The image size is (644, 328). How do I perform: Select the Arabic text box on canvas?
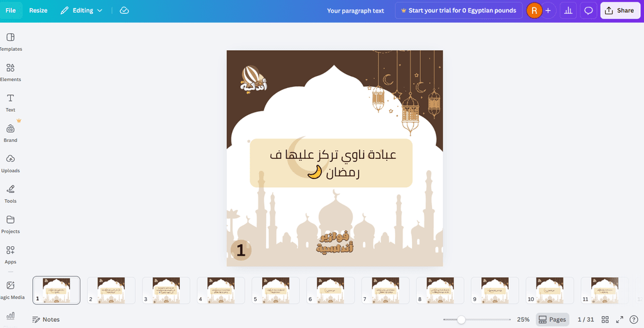[331, 163]
